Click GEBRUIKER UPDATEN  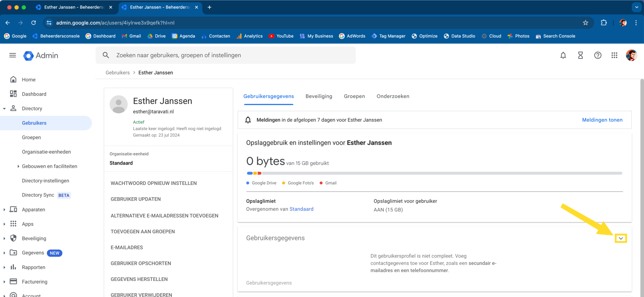[136, 199]
